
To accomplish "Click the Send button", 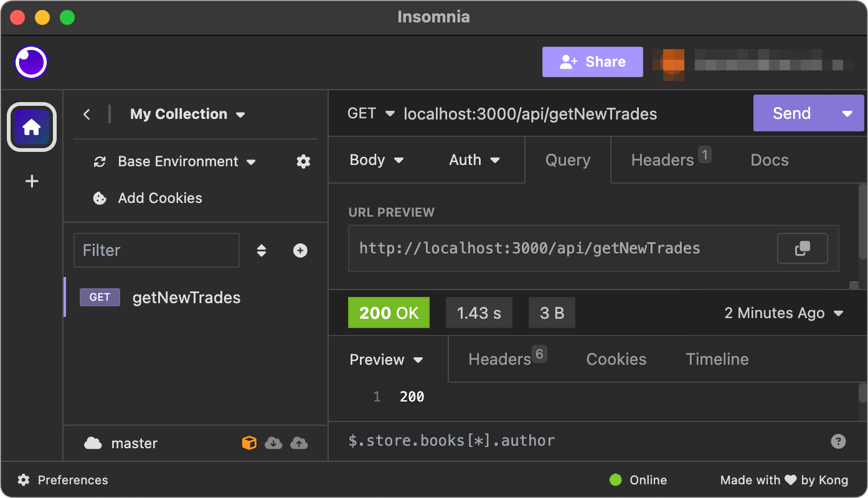I will [x=792, y=113].
